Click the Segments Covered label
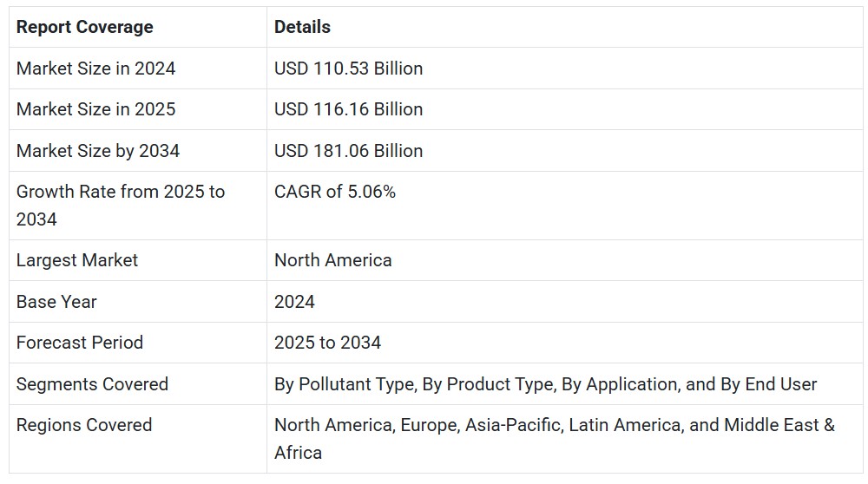 coord(93,384)
